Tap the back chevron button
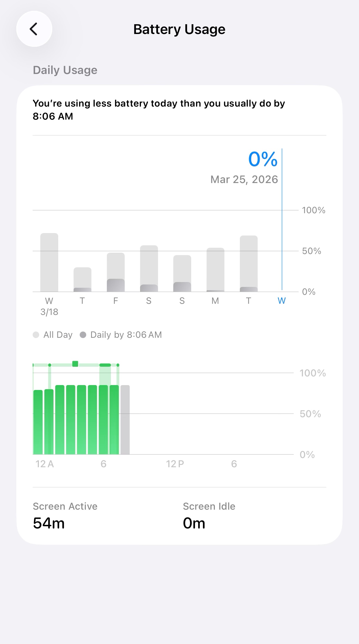Image resolution: width=359 pixels, height=644 pixels. [x=34, y=29]
